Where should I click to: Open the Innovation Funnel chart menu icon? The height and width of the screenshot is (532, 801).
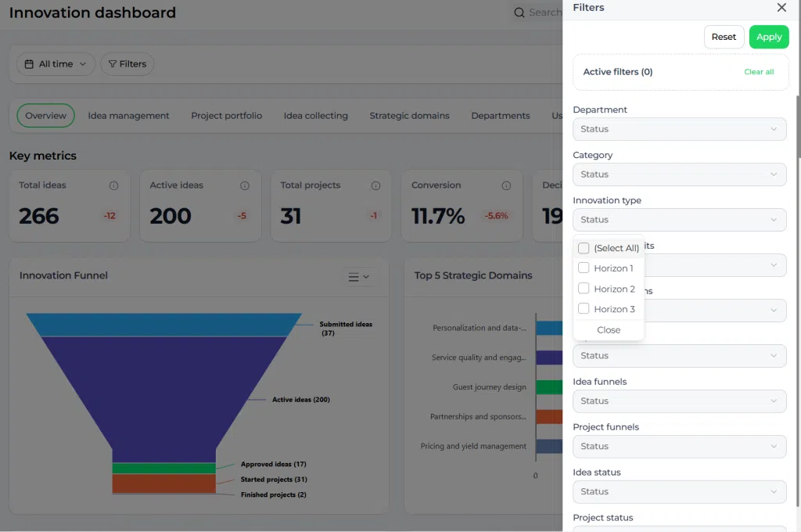coord(358,276)
